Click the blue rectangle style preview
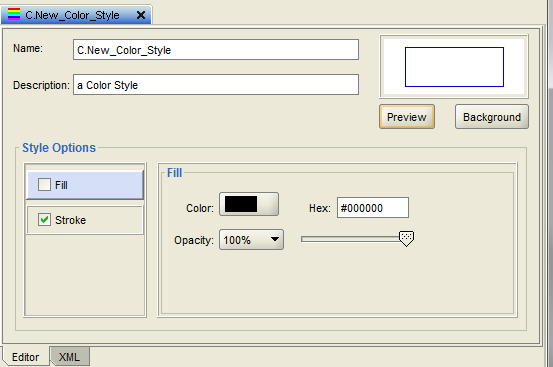Image resolution: width=553 pixels, height=367 pixels. pyautogui.click(x=454, y=67)
